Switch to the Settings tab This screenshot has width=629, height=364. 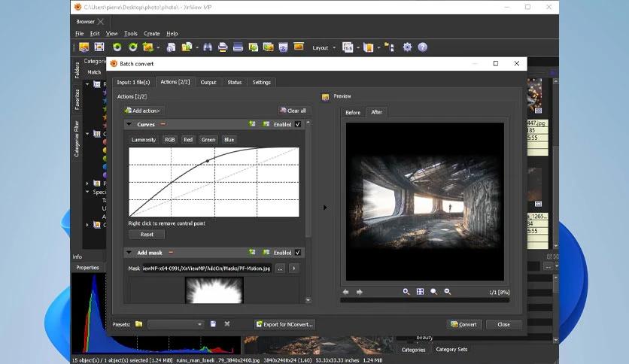262,82
